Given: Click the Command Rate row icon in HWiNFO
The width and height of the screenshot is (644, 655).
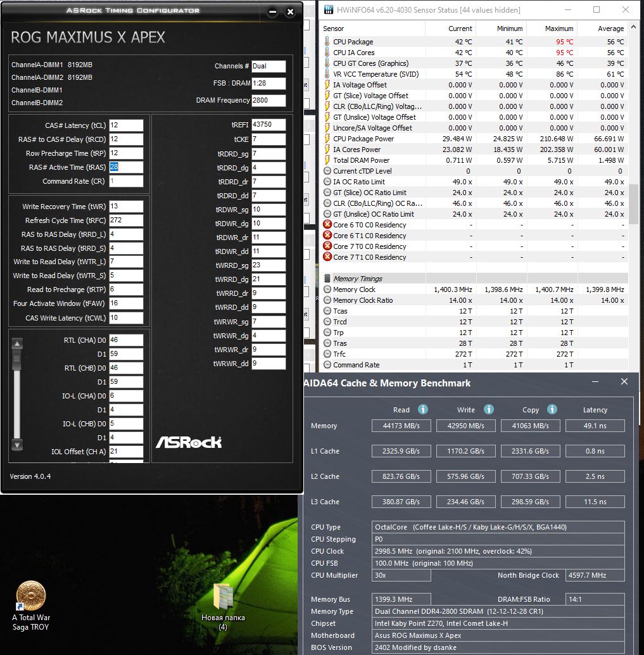Looking at the screenshot, I should click(x=327, y=365).
